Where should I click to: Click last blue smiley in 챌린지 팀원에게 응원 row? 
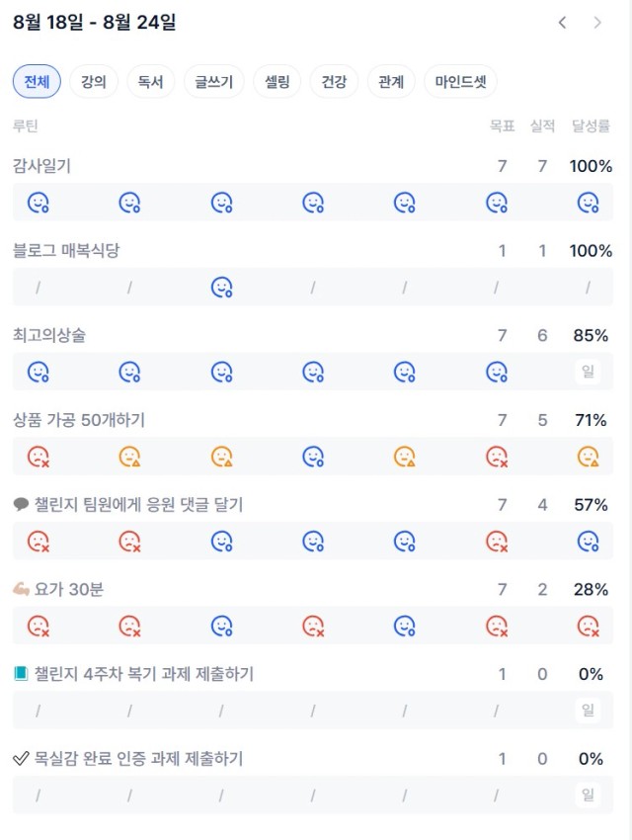589,542
